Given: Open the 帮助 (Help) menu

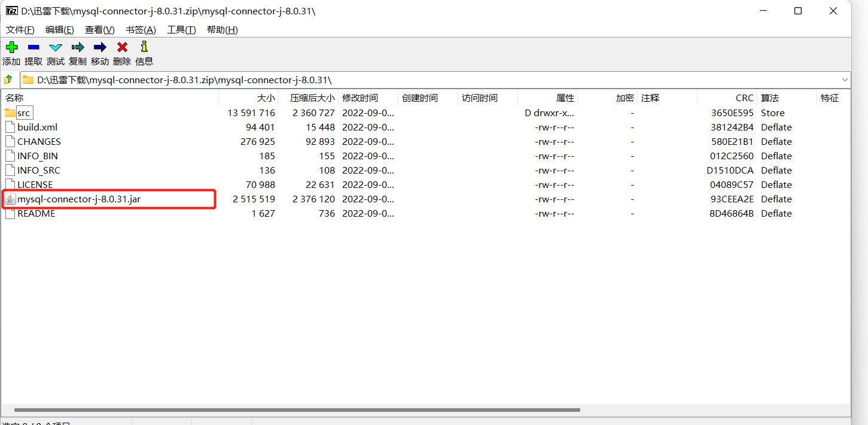Looking at the screenshot, I should click(x=221, y=29).
